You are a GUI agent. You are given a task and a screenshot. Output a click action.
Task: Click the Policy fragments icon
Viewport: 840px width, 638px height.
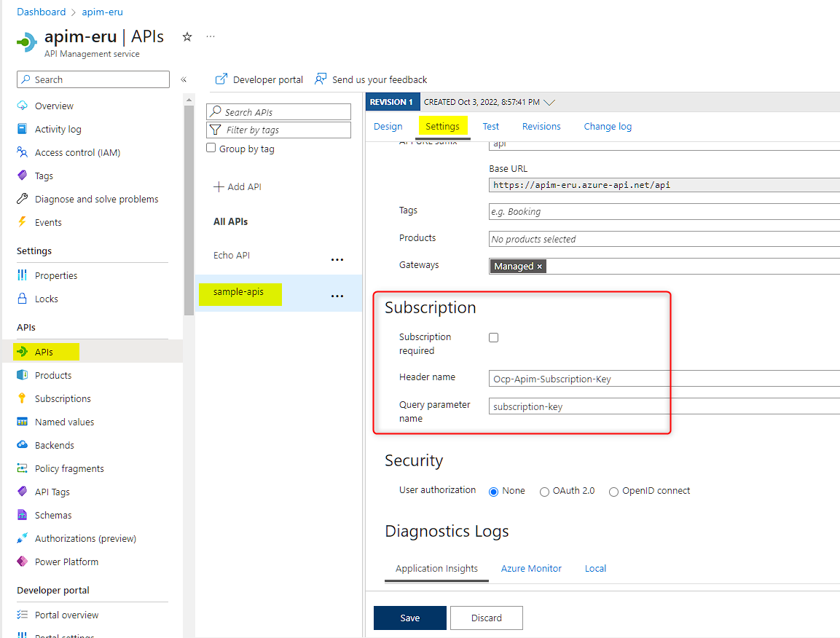[22, 468]
